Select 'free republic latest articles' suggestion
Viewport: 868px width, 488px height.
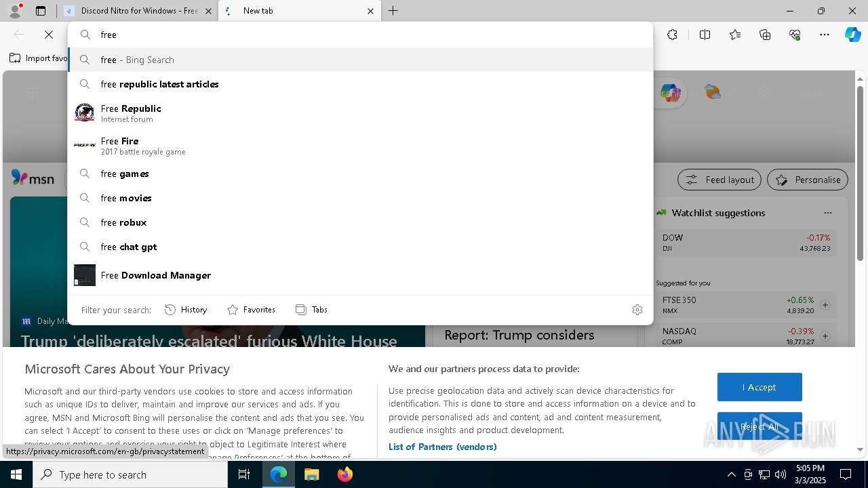[x=360, y=84]
